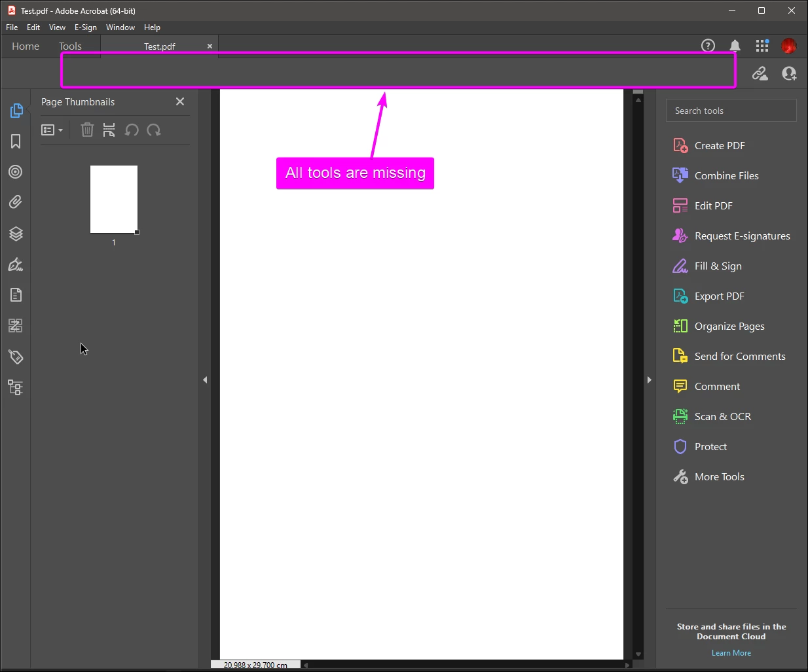
Task: Open the Window menu
Action: point(120,27)
